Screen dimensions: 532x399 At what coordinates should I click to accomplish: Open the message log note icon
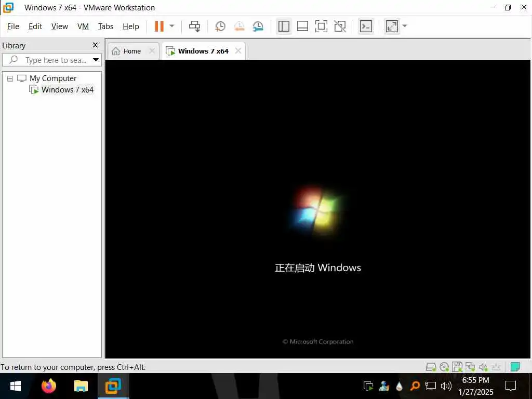point(515,366)
